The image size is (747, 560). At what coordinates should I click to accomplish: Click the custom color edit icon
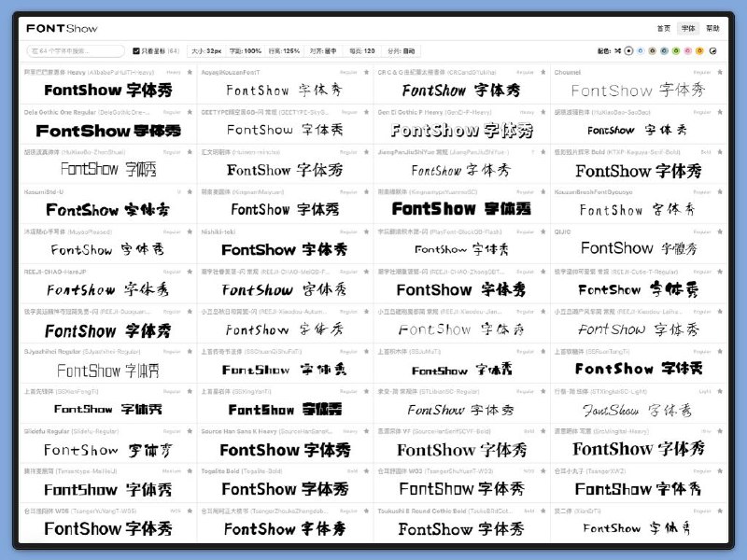(712, 51)
